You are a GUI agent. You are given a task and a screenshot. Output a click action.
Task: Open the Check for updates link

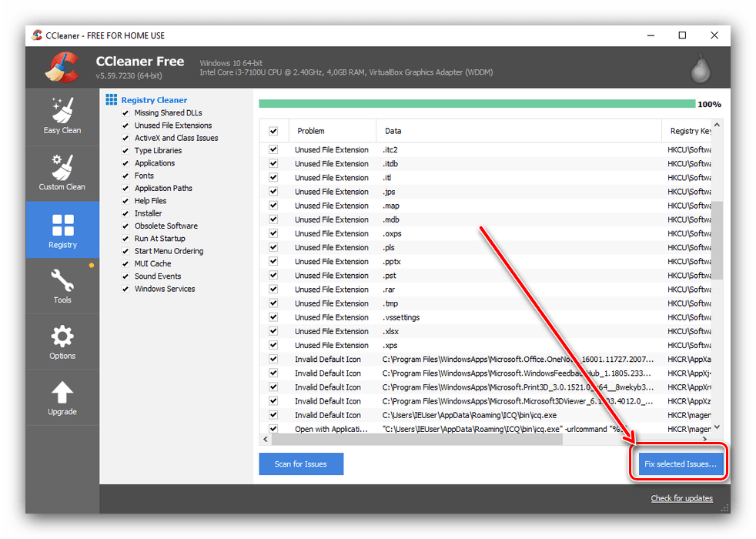pyautogui.click(x=682, y=498)
